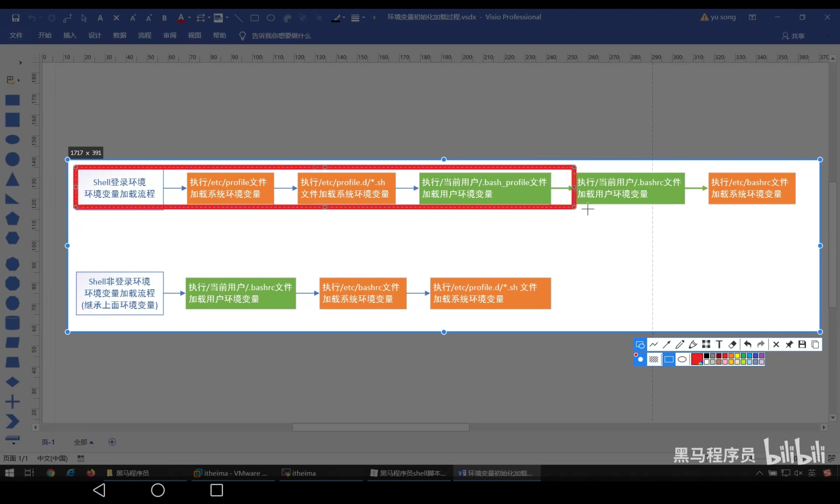840x504 pixels.
Task: Expand the shapes panel chevron
Action: click(20, 63)
